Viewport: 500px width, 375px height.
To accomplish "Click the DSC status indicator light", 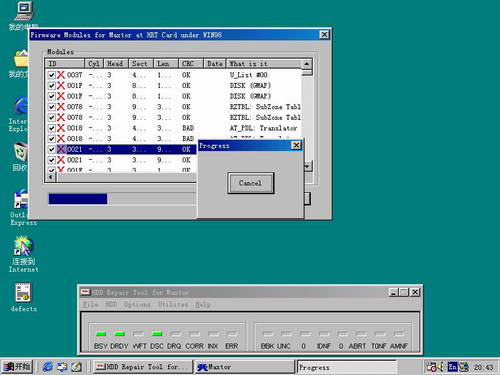I will [x=157, y=334].
